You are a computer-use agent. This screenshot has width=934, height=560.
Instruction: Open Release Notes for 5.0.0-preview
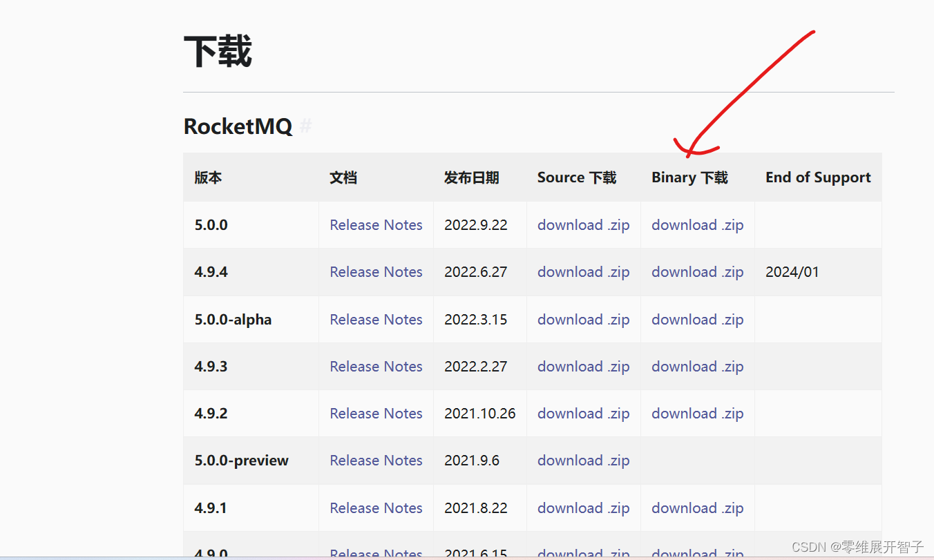[x=376, y=460]
